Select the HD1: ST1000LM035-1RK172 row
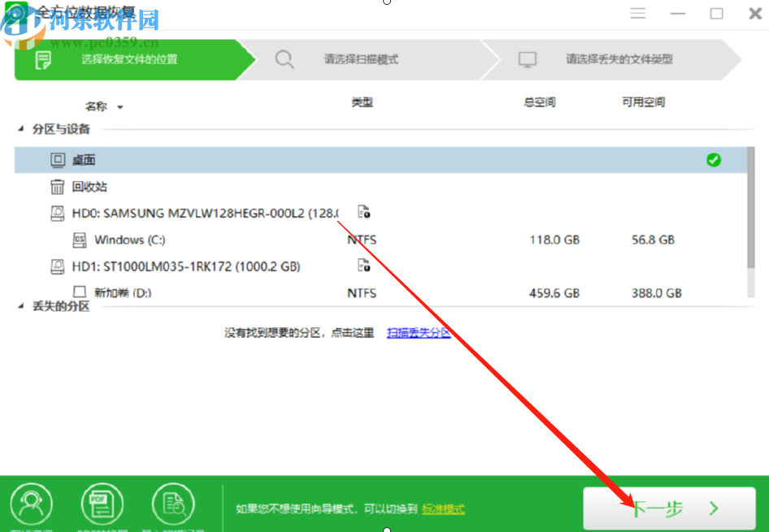This screenshot has height=532, width=769. click(x=380, y=266)
